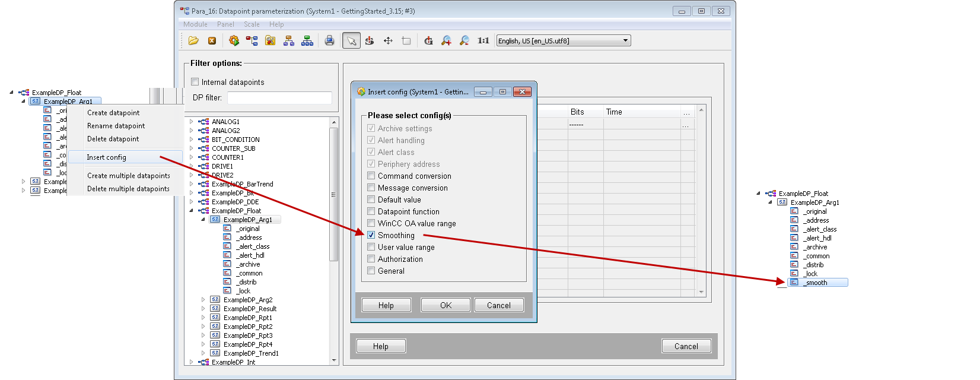Click the open folder toolbar icon
Screen dimensions: 980x380
pos(193,41)
